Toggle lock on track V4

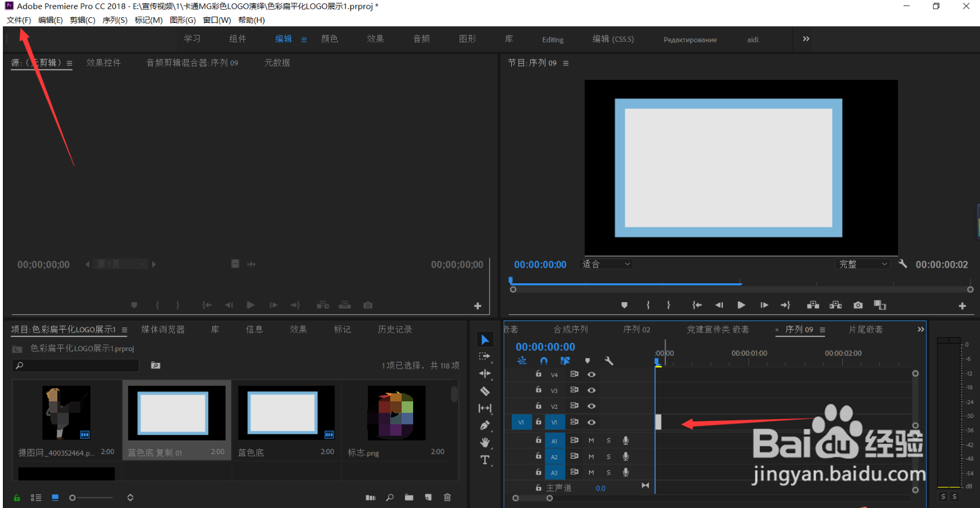(x=538, y=374)
